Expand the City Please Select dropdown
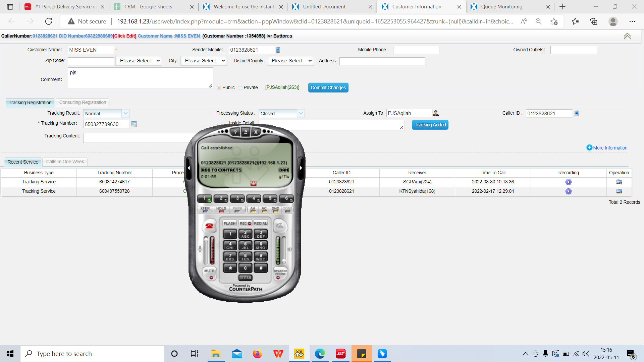644x362 pixels. click(204, 61)
